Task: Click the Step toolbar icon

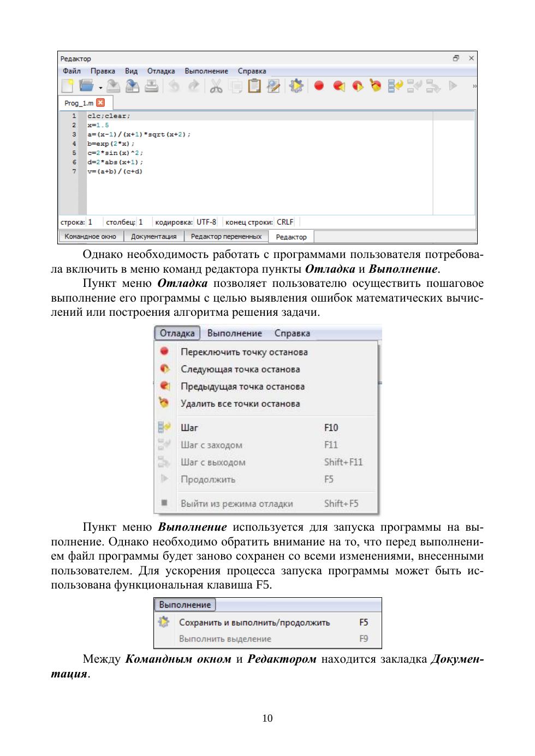Action: coord(395,86)
